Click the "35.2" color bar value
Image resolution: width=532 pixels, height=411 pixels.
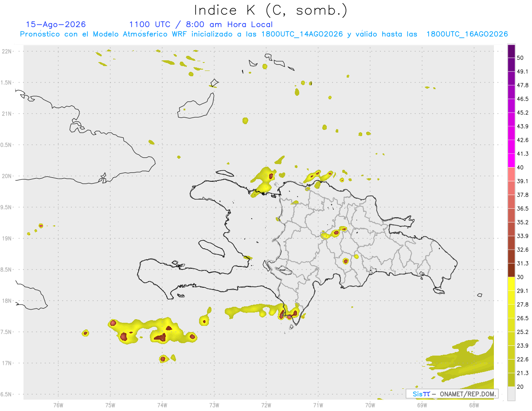[x=523, y=222]
